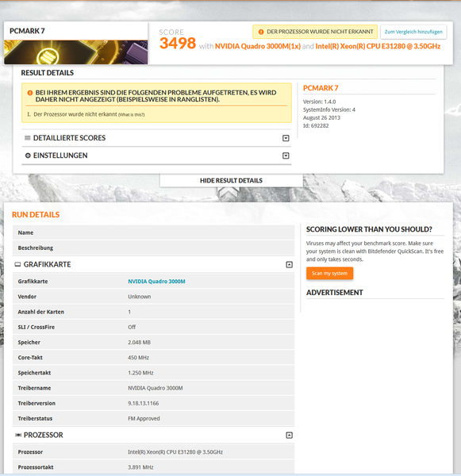Click the gear icon beside Einstellungen
The image size is (461, 476).
[x=28, y=155]
